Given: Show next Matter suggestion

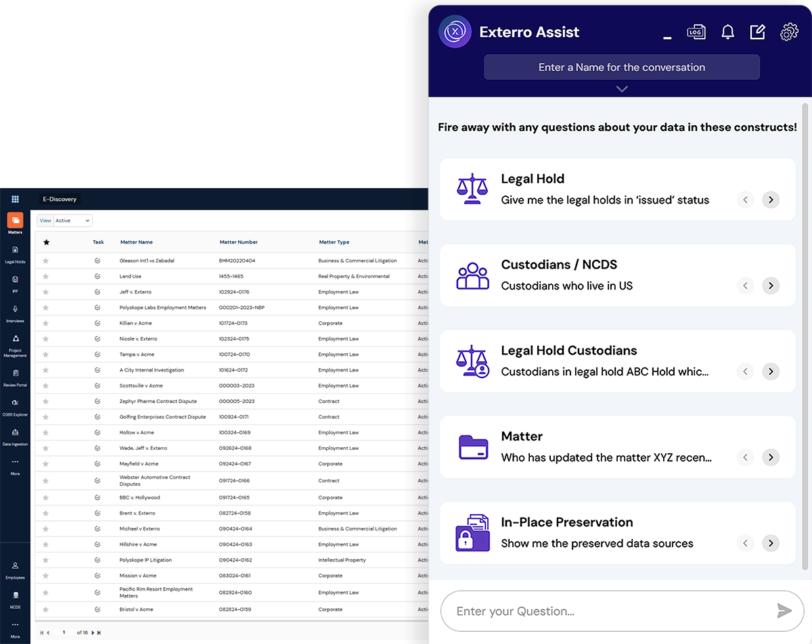Looking at the screenshot, I should click(x=771, y=457).
